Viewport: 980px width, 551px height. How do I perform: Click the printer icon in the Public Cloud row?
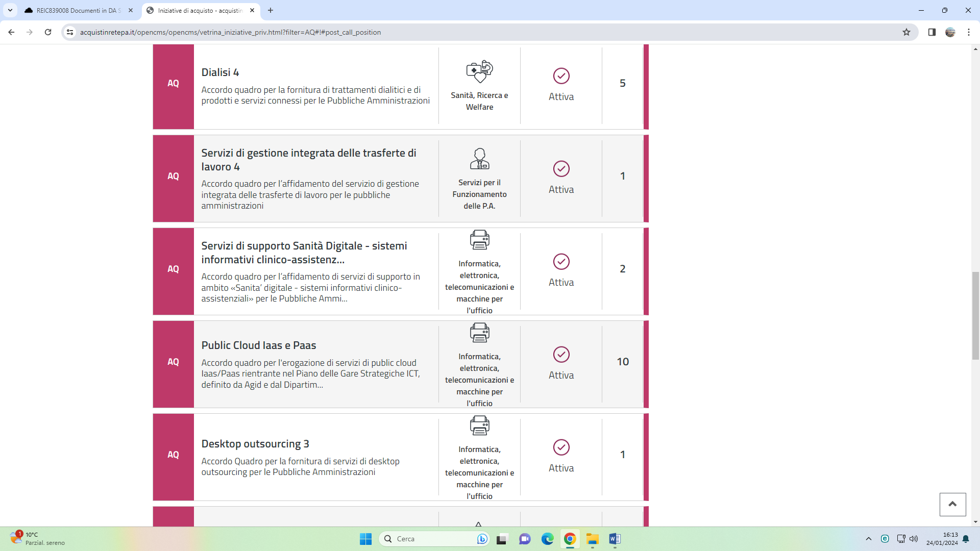(479, 333)
